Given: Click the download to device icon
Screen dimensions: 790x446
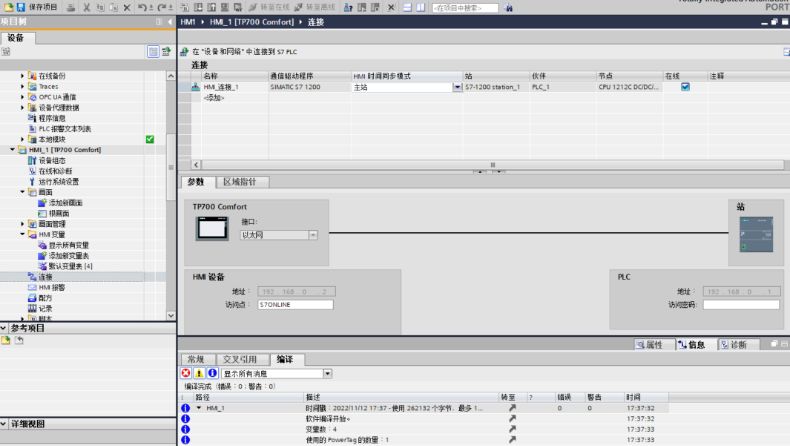Looking at the screenshot, I should click(199, 8).
